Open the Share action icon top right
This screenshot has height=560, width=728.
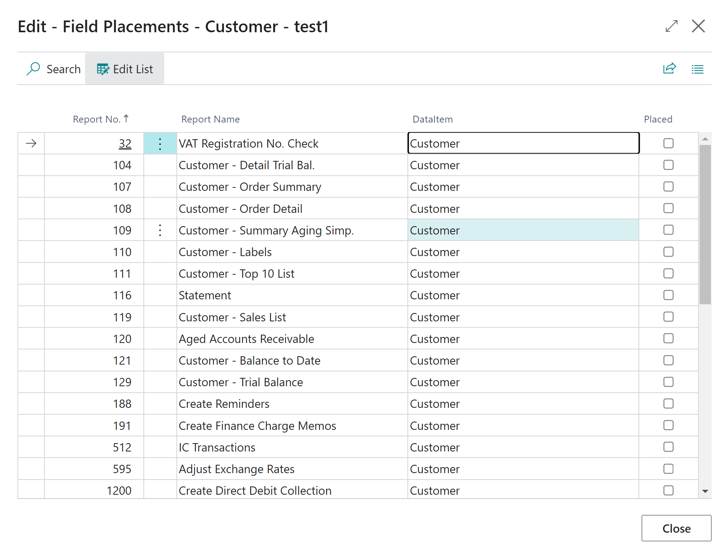click(x=669, y=69)
